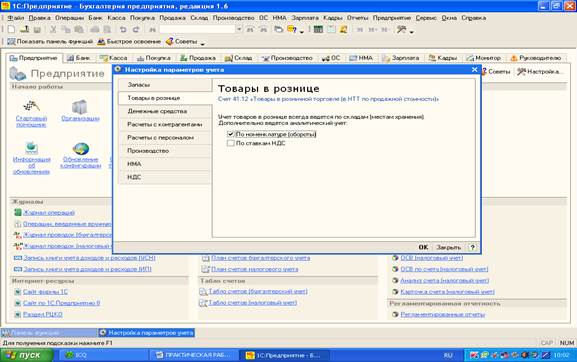Viewport: 577px width, 362px height.
Task: Select Расчеты с персоналом settings section
Action: [165, 138]
